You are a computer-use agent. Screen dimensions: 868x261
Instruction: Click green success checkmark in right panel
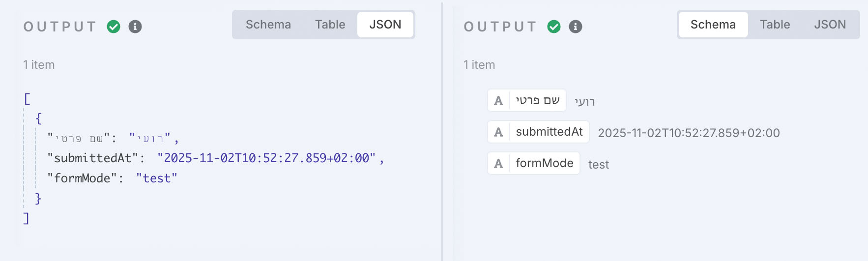coord(554,27)
